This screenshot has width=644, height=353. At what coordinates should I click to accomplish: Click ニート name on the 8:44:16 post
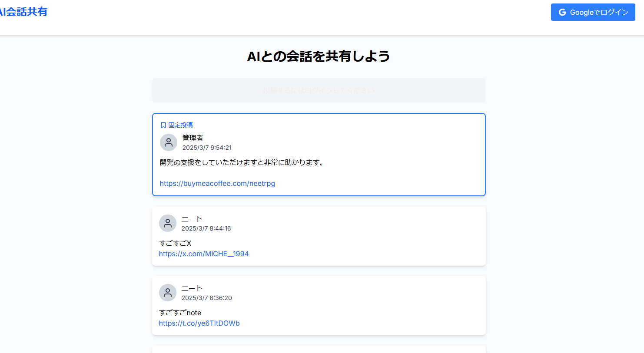pyautogui.click(x=192, y=219)
